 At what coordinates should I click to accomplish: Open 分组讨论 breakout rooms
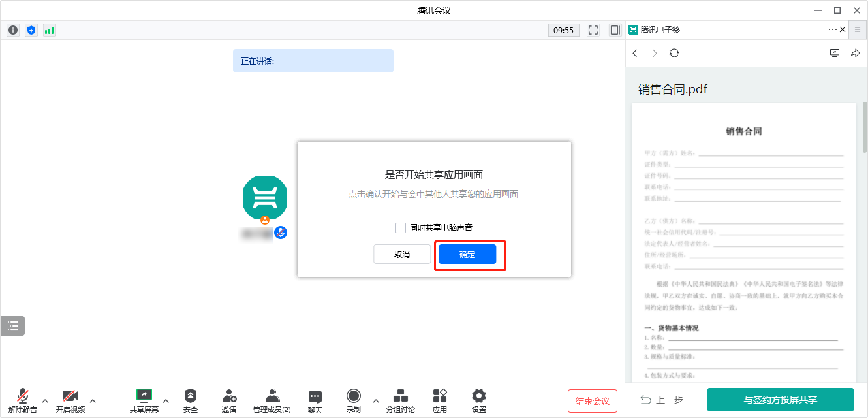(401, 400)
